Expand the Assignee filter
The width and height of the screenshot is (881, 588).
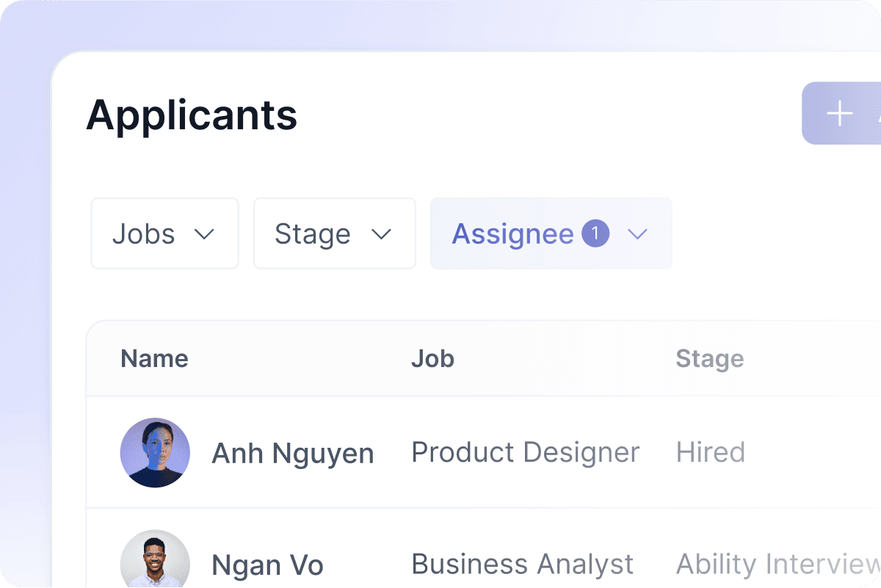pyautogui.click(x=551, y=233)
